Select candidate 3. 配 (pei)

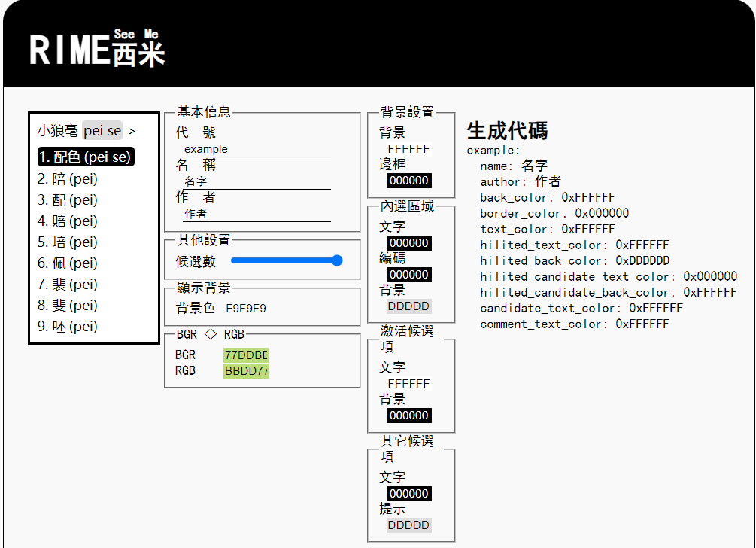coord(68,199)
